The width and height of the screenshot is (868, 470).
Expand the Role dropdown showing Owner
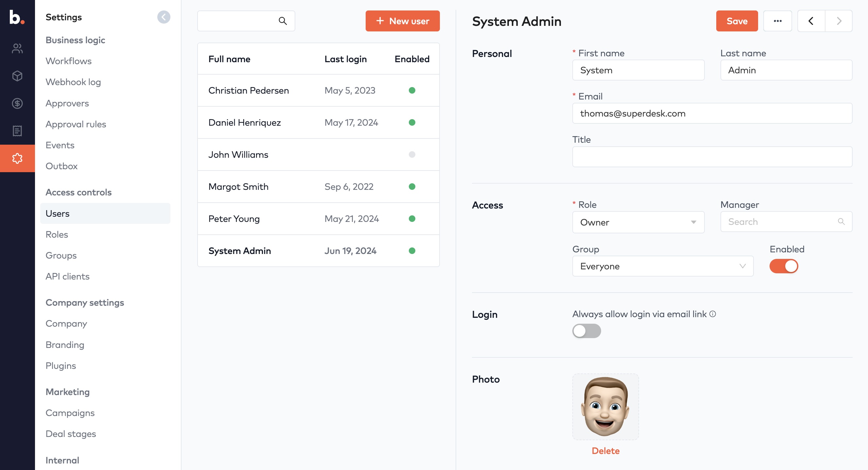(638, 222)
